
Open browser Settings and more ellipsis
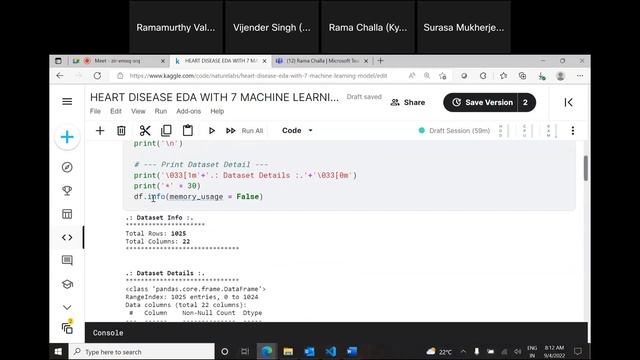580,76
